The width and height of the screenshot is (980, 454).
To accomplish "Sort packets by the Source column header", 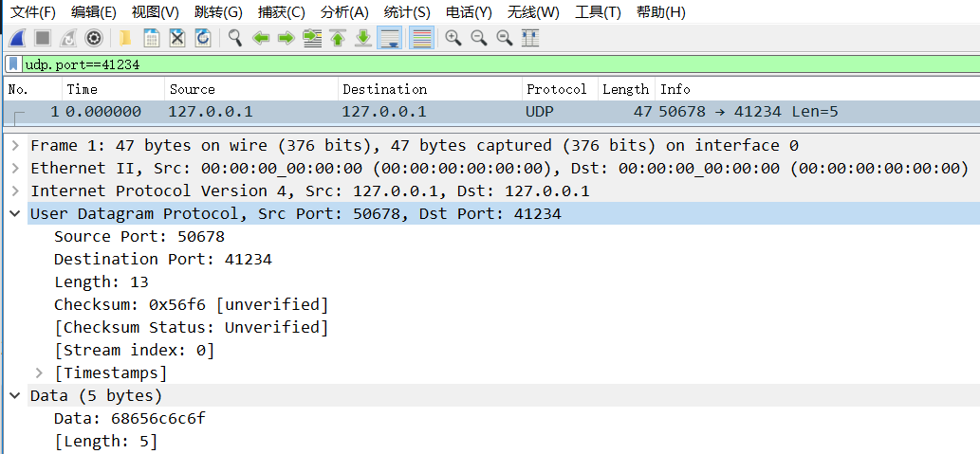I will (193, 89).
